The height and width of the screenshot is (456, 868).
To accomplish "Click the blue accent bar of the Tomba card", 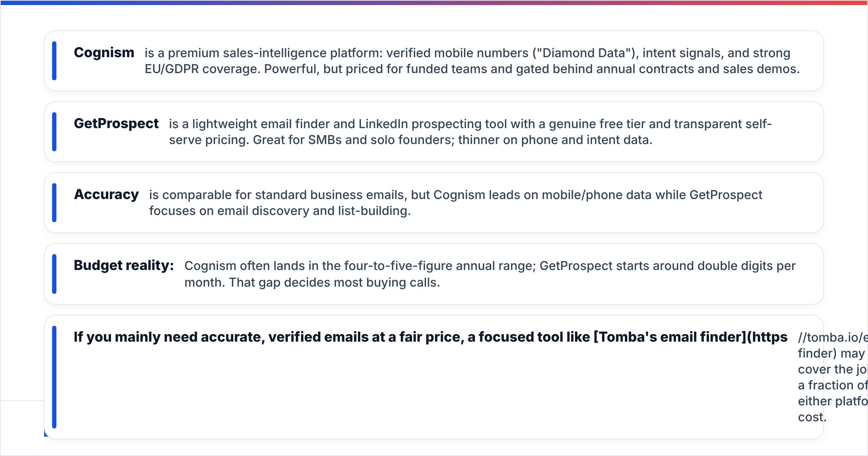I will (54, 377).
